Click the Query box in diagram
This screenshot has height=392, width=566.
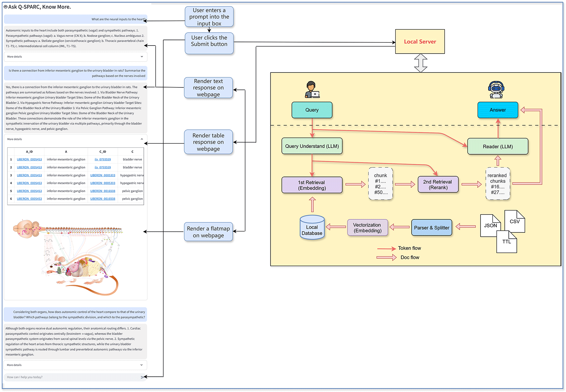312,110
